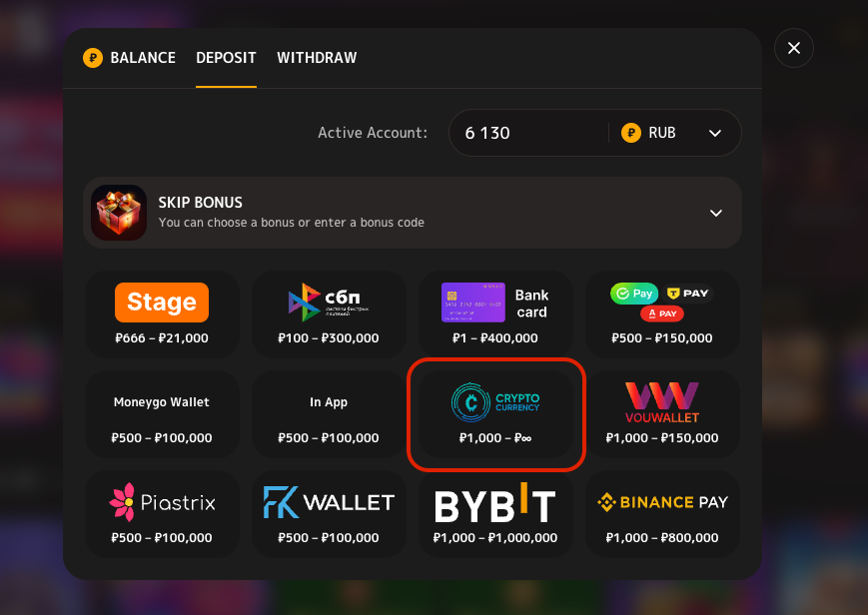The height and width of the screenshot is (615, 868).
Task: Click the RUB coin icon in account field
Action: coord(631,133)
